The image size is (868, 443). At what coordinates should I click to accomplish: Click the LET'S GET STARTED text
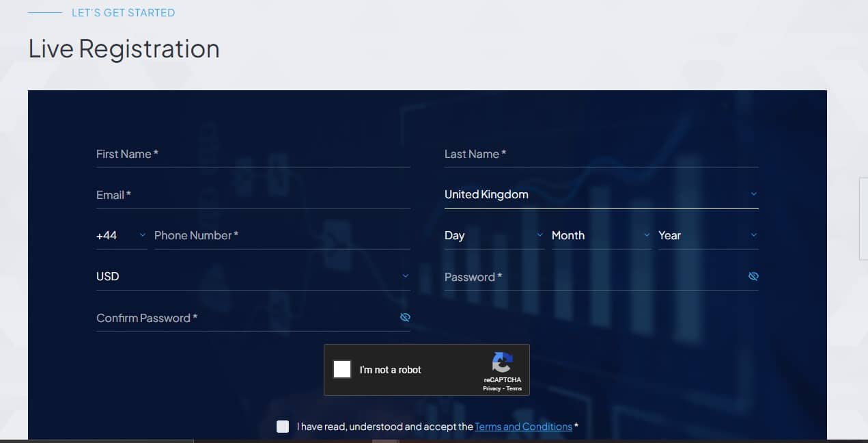[123, 13]
